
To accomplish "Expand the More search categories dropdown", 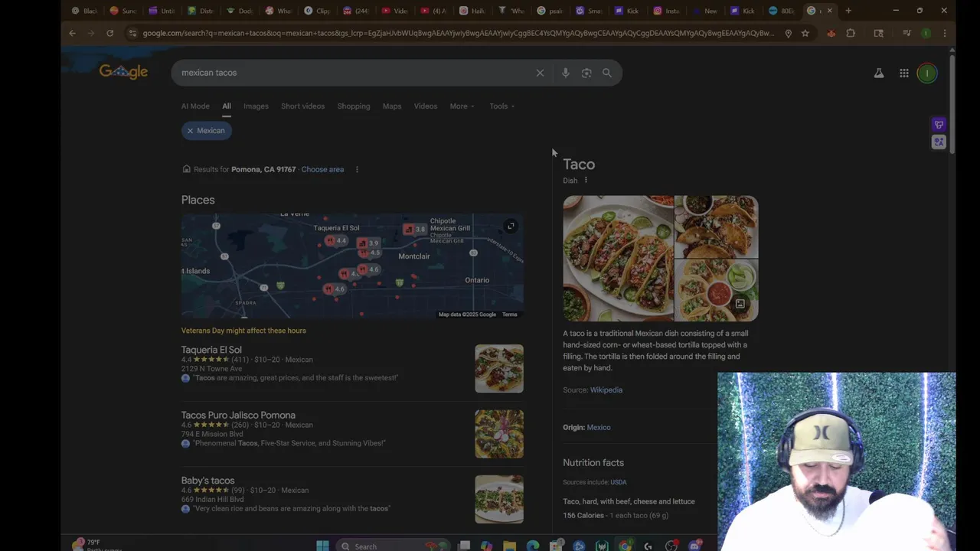I will click(x=462, y=106).
